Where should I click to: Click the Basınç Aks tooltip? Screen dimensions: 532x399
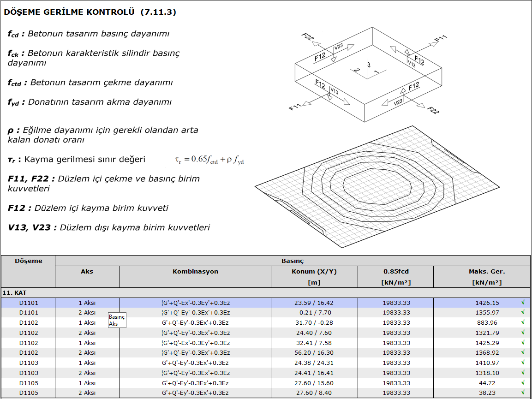pos(117,320)
